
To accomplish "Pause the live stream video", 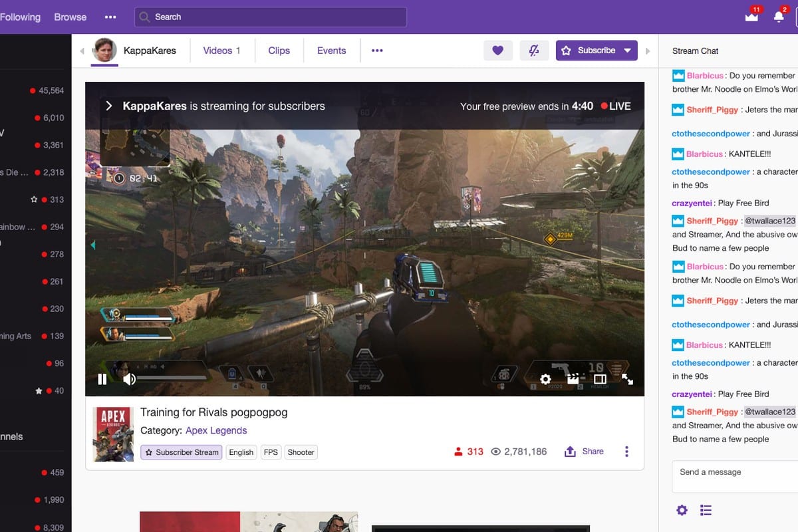I will 102,379.
